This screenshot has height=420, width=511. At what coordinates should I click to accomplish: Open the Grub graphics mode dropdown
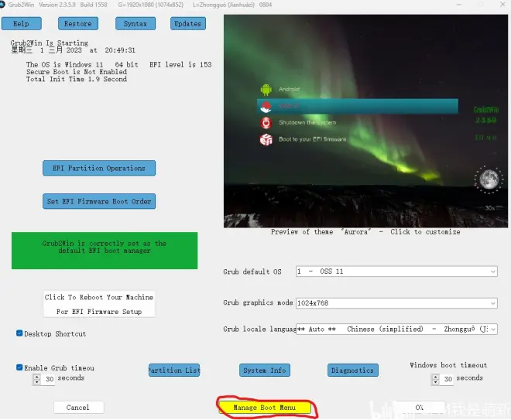[492, 303]
